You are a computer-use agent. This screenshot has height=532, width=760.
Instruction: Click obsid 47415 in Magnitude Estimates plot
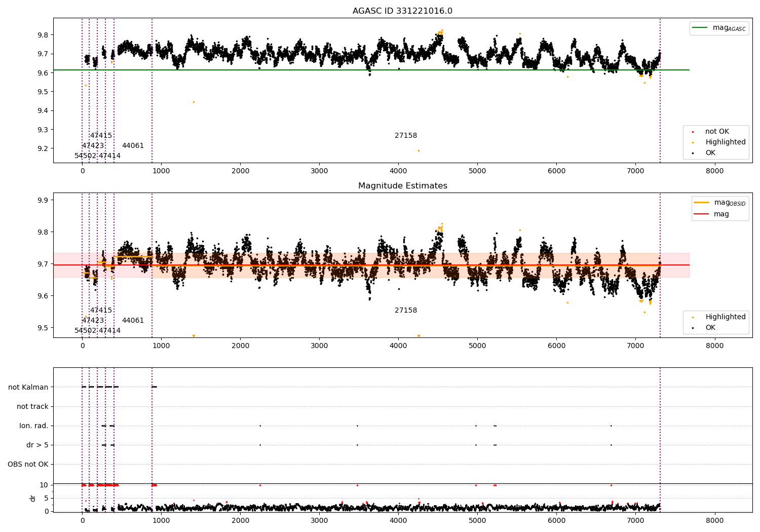101,311
